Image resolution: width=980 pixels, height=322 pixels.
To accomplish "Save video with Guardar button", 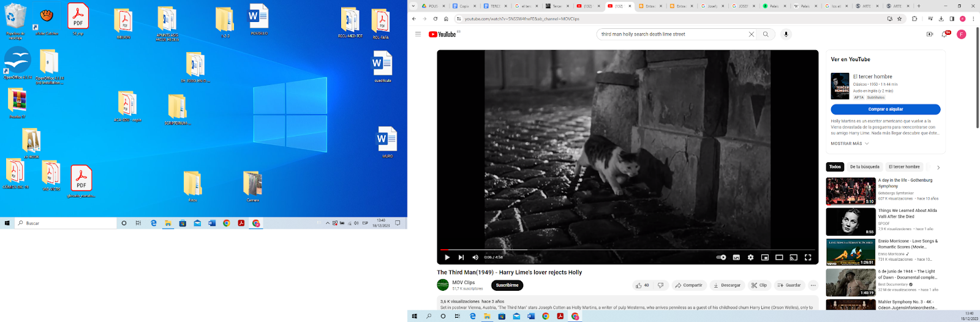I will [x=788, y=285].
